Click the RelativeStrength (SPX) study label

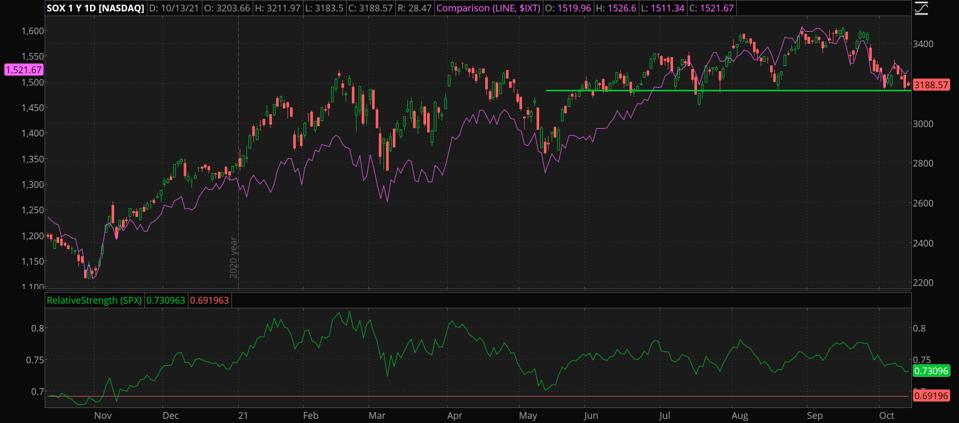click(x=95, y=300)
